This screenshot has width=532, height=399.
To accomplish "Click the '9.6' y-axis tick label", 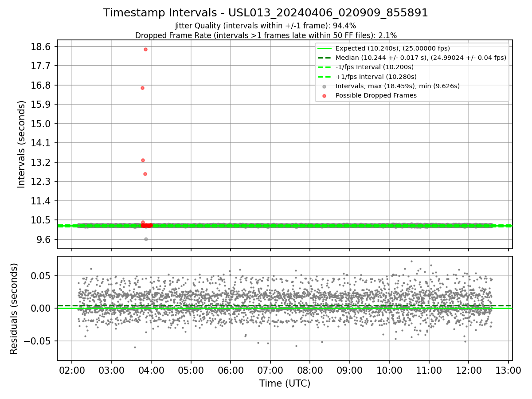I will coord(43,239).
